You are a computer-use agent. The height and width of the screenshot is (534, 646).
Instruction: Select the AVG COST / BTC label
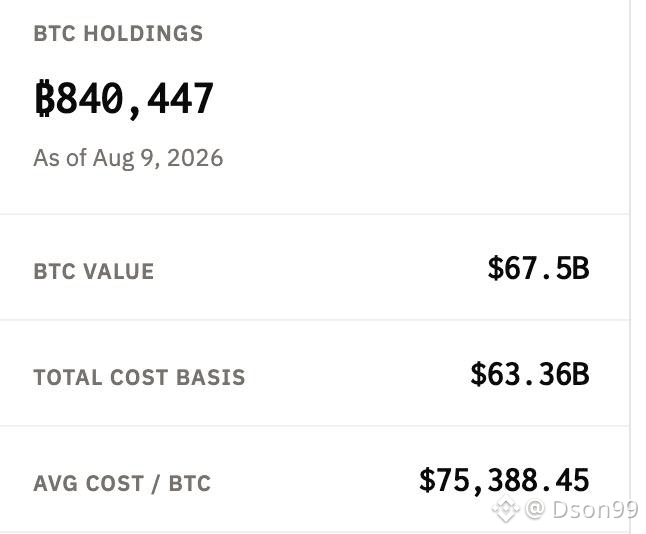click(x=122, y=483)
